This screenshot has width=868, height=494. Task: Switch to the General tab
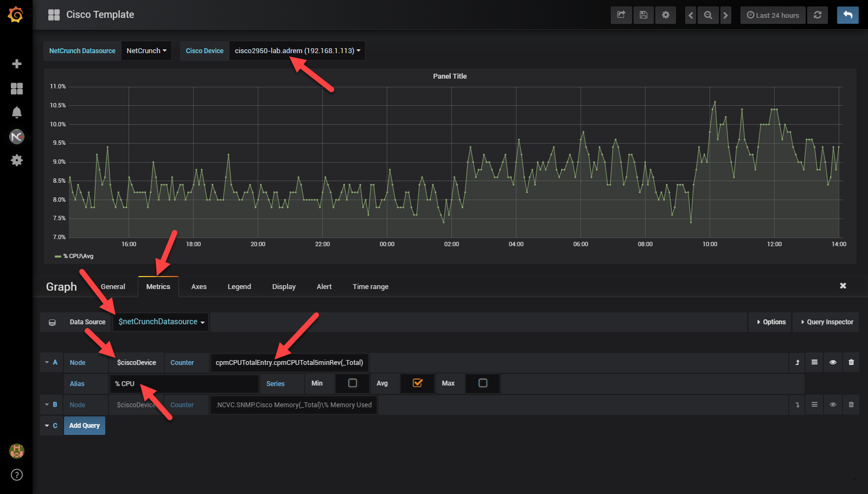click(113, 287)
